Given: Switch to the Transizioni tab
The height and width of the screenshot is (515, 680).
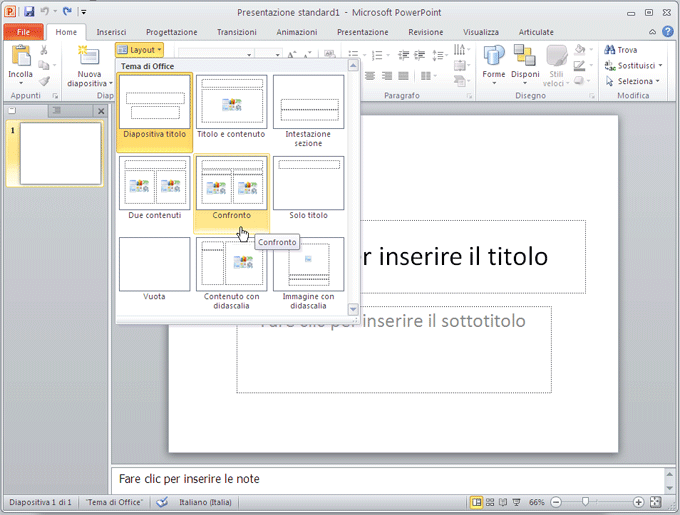Looking at the screenshot, I should tap(236, 32).
